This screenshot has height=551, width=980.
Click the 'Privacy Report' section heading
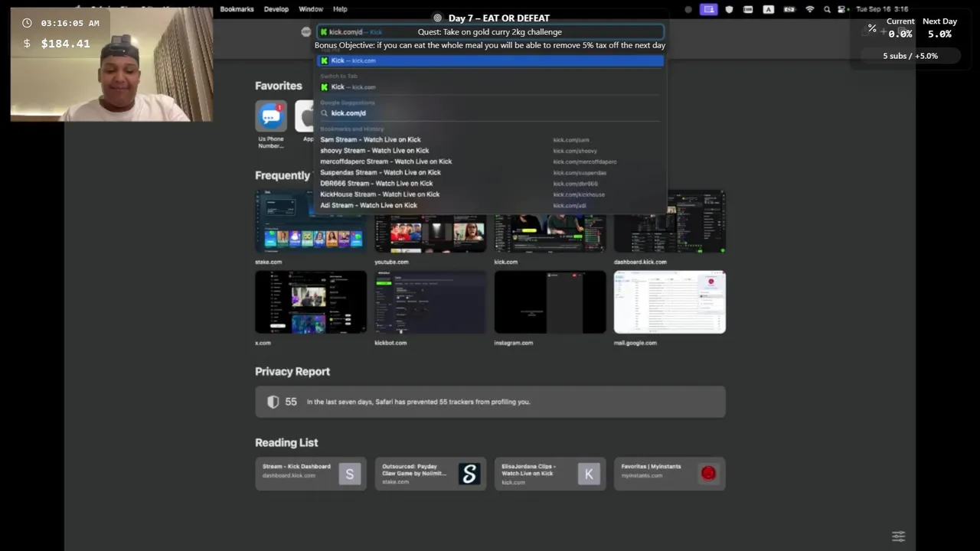click(292, 372)
